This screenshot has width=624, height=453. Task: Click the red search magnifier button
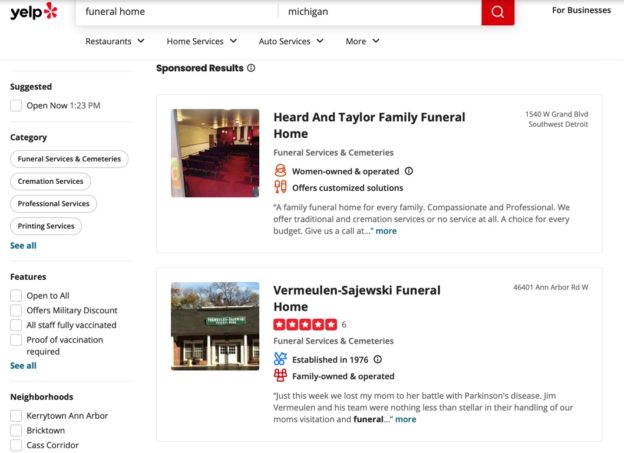pyautogui.click(x=497, y=12)
